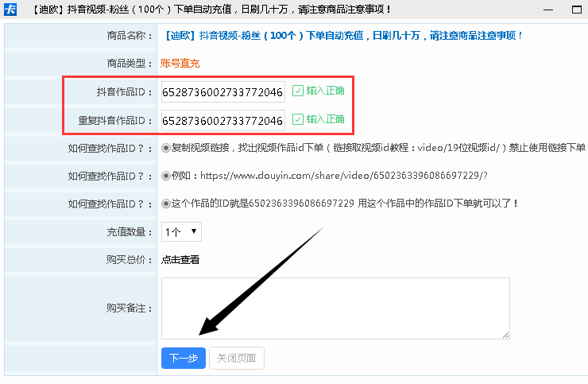
Task: Select radio option 这个作品的ID就是 explanation
Action: point(165,204)
